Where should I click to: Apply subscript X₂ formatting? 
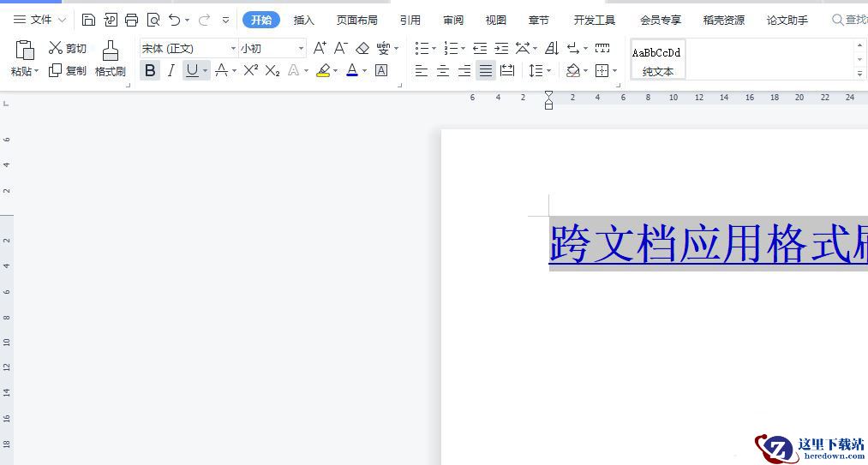pyautogui.click(x=272, y=70)
